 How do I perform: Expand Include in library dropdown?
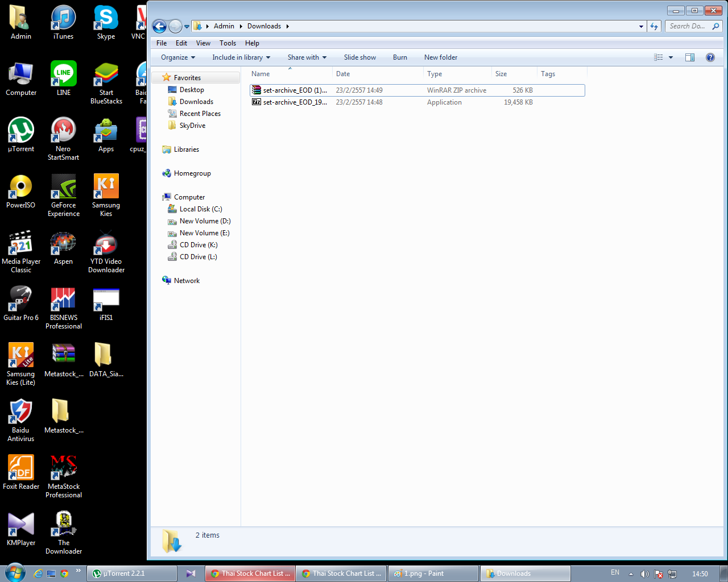tap(241, 57)
